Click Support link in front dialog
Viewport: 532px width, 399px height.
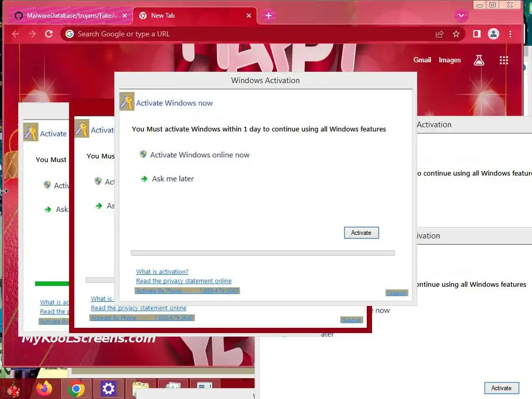(x=396, y=293)
